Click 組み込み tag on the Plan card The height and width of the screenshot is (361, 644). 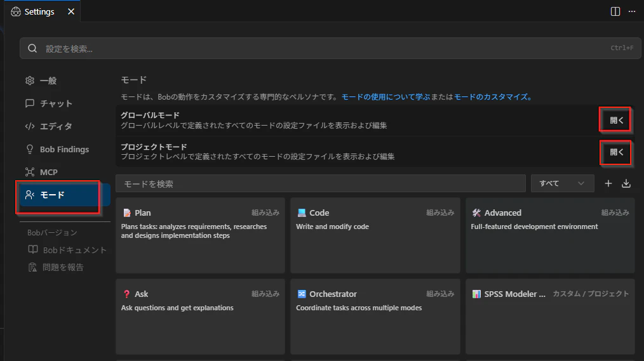(x=265, y=213)
